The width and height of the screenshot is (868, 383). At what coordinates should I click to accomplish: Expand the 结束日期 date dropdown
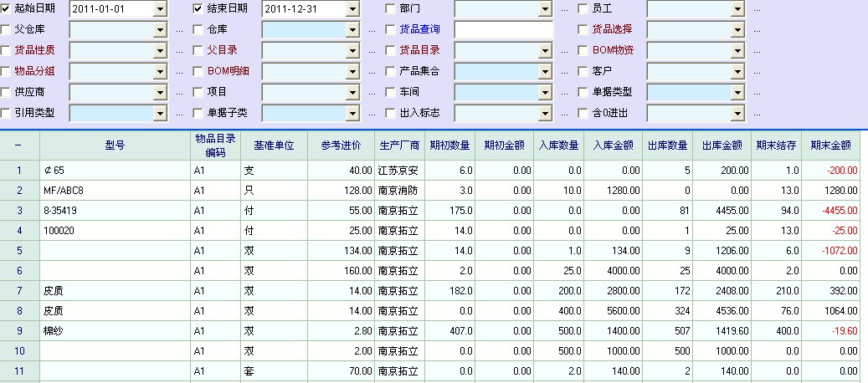(x=352, y=9)
